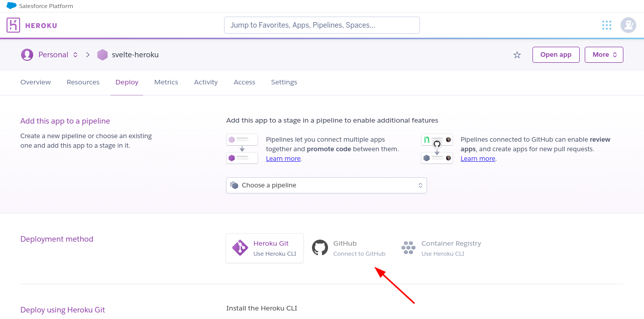Follow Learn more link about promote code
This screenshot has width=644, height=319.
point(283,159)
